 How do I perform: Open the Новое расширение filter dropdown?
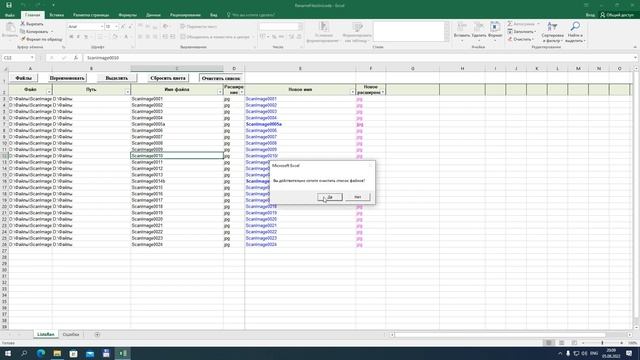tap(383, 92)
